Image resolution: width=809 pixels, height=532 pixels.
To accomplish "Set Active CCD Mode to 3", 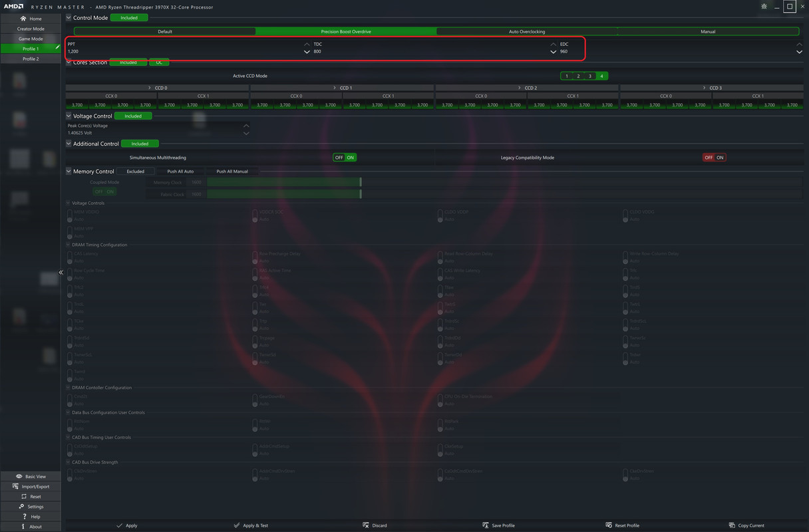I will pyautogui.click(x=589, y=76).
